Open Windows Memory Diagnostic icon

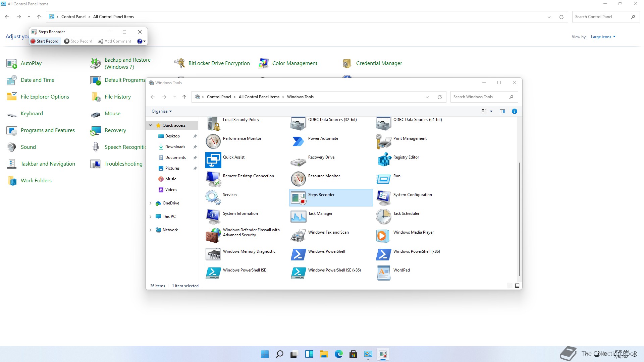[x=213, y=254]
